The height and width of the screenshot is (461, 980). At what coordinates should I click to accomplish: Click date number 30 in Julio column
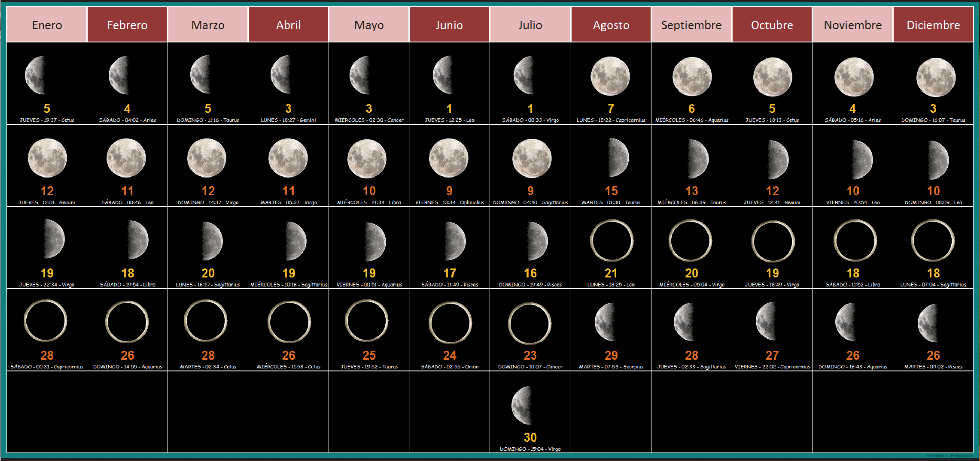(x=530, y=437)
